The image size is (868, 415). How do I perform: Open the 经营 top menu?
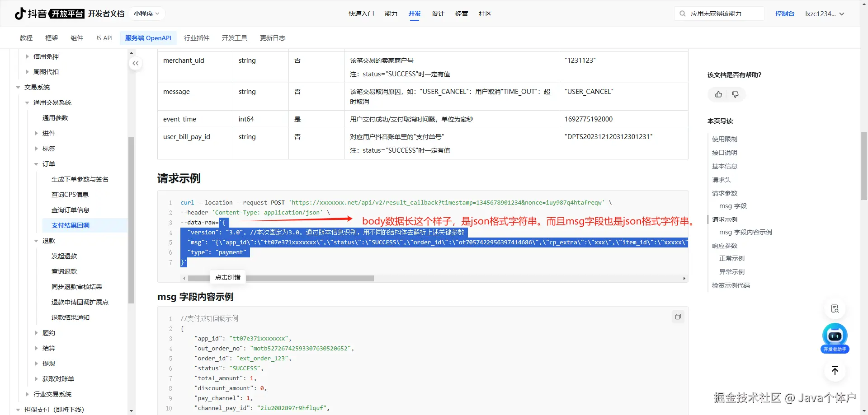462,14
